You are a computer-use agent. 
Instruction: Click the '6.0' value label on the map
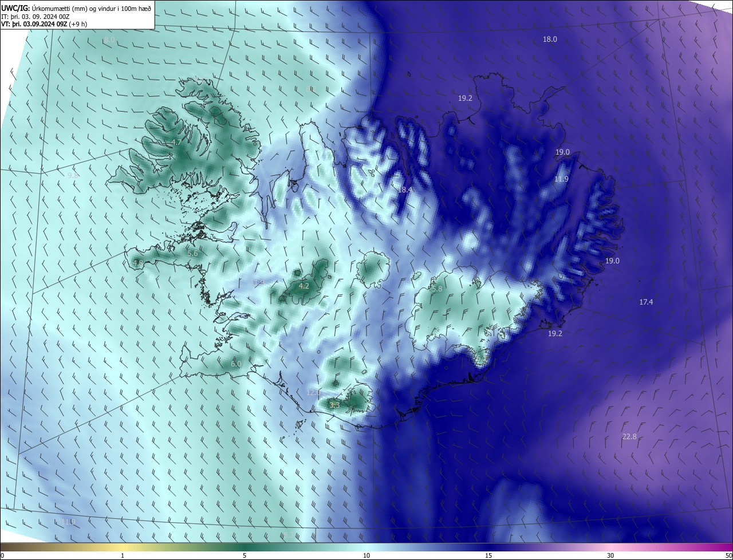[x=236, y=364]
